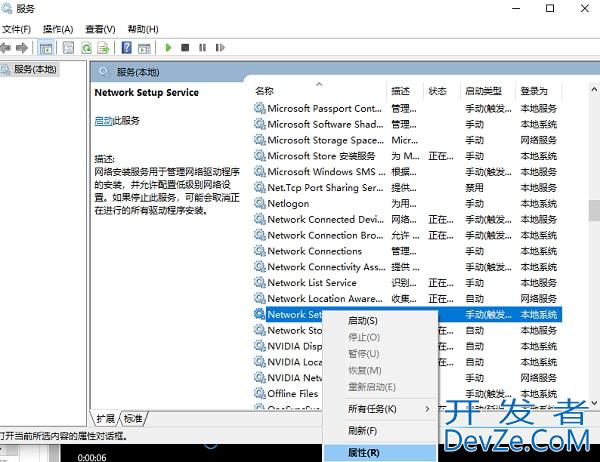Click the Back arrow in toolbar
Screen dimensions: 600x462
(x=5, y=48)
